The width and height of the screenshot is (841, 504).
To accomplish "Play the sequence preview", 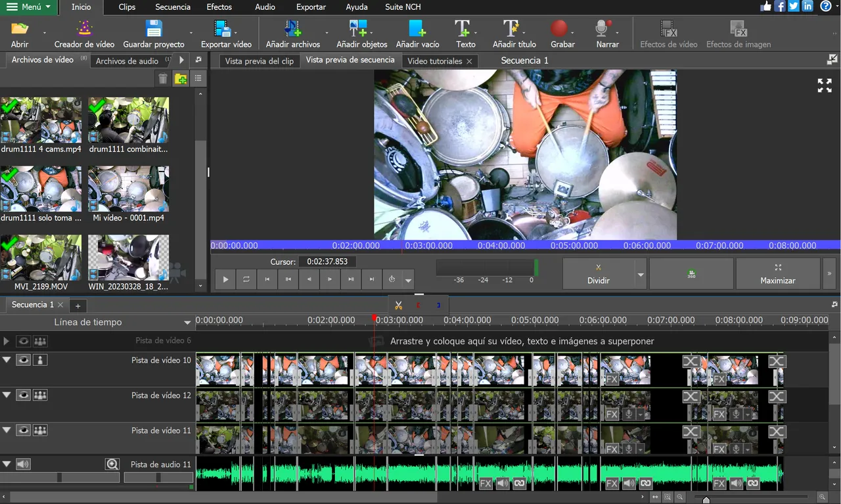I will point(225,279).
